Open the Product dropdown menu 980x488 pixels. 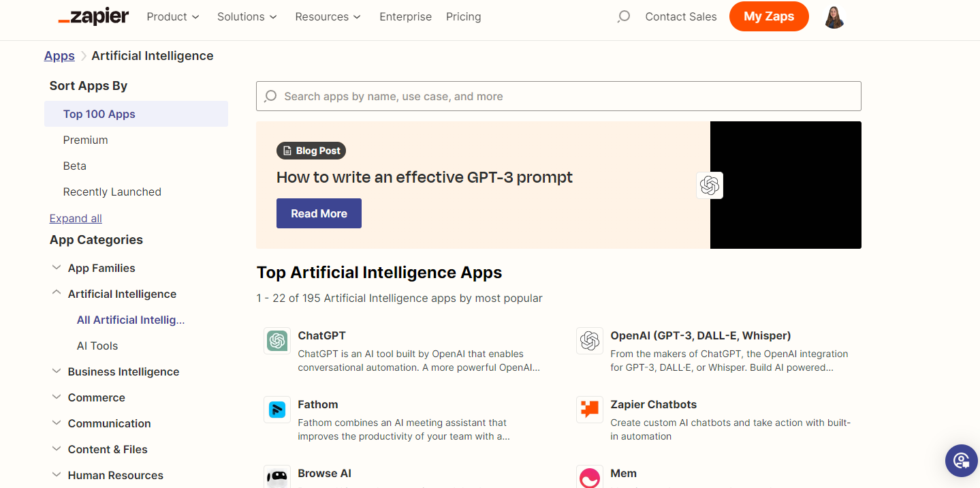point(173,17)
